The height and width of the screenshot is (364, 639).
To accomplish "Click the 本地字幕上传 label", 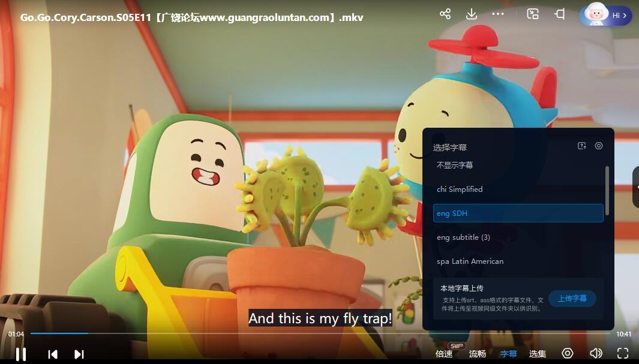I will click(x=462, y=288).
